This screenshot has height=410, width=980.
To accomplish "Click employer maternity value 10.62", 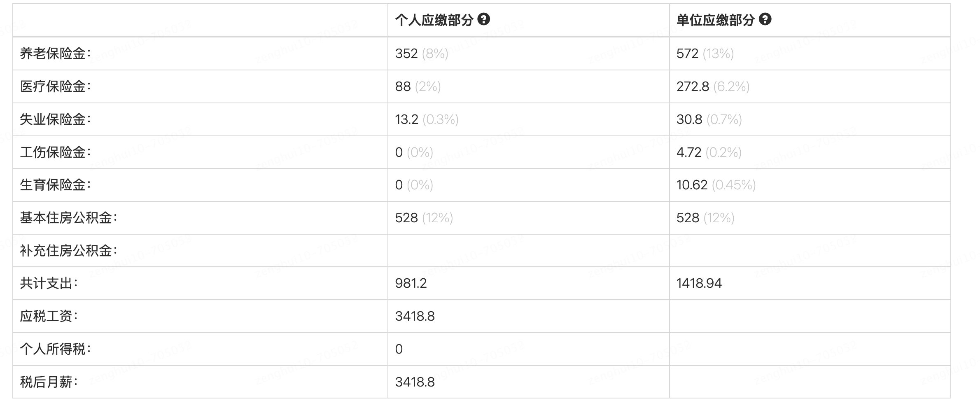I will point(692,185).
